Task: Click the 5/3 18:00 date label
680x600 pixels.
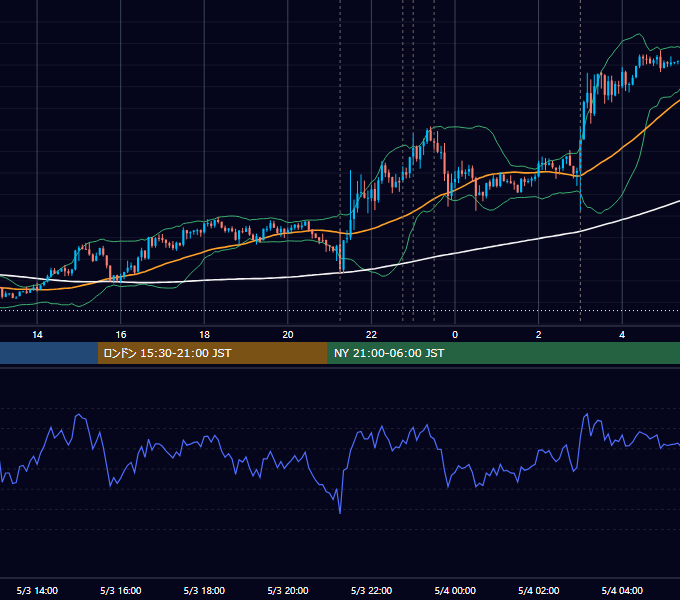Action: point(204,590)
